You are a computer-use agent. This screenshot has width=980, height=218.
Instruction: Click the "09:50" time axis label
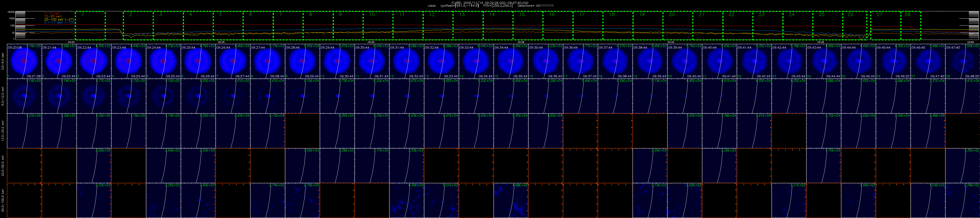click(x=971, y=42)
